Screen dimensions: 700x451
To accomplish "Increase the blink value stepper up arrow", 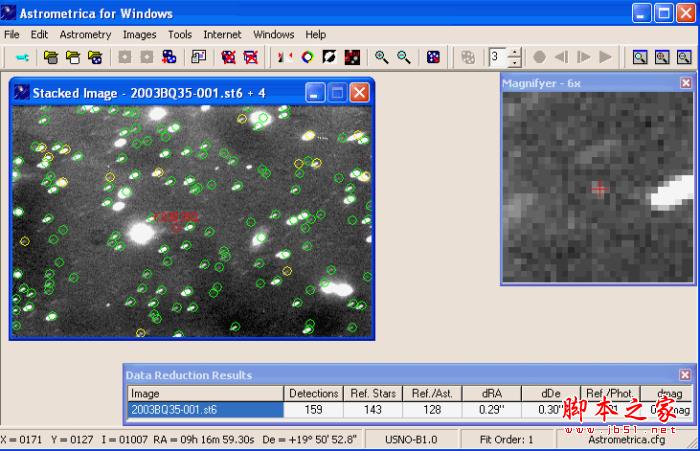I will (514, 52).
